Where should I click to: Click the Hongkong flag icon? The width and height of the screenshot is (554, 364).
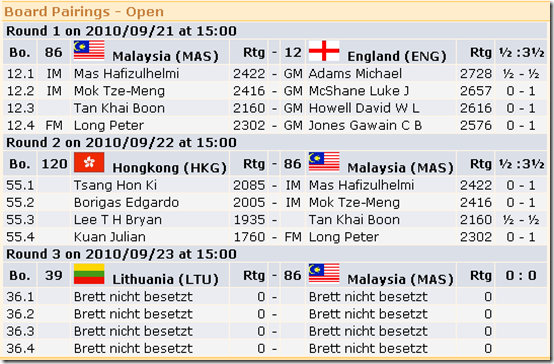tap(89, 162)
